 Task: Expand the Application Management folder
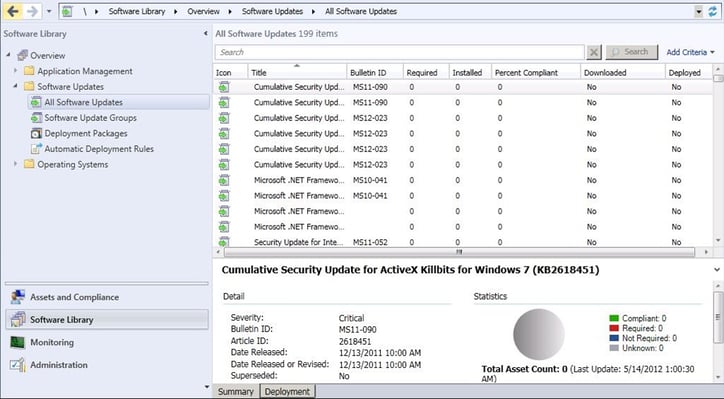[x=15, y=71]
